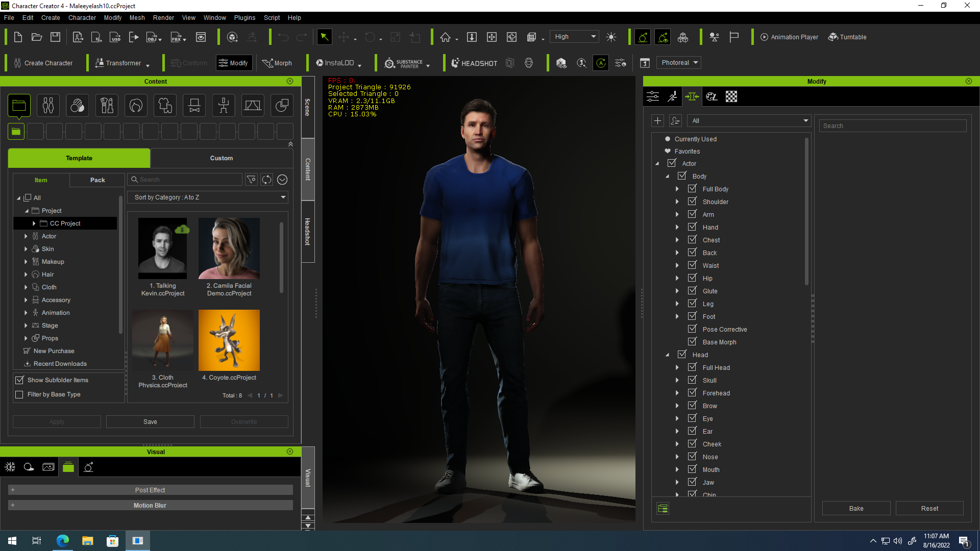This screenshot has width=980, height=551.
Task: Click the Substance Painter toolbar button
Action: (x=404, y=63)
